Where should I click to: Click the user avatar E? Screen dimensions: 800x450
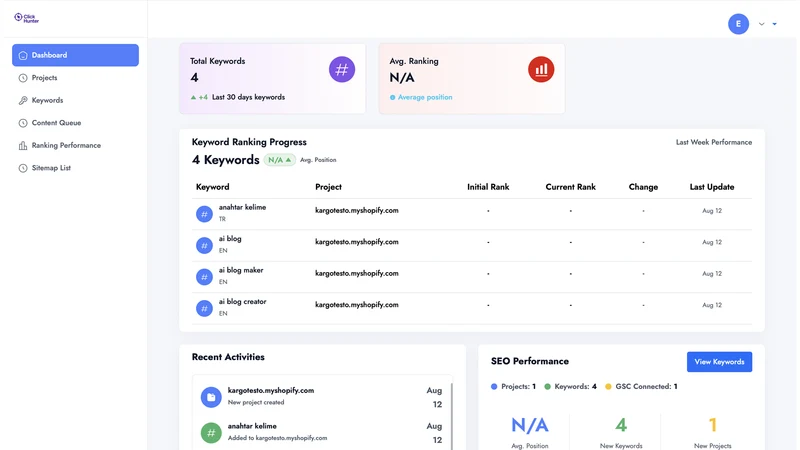738,24
